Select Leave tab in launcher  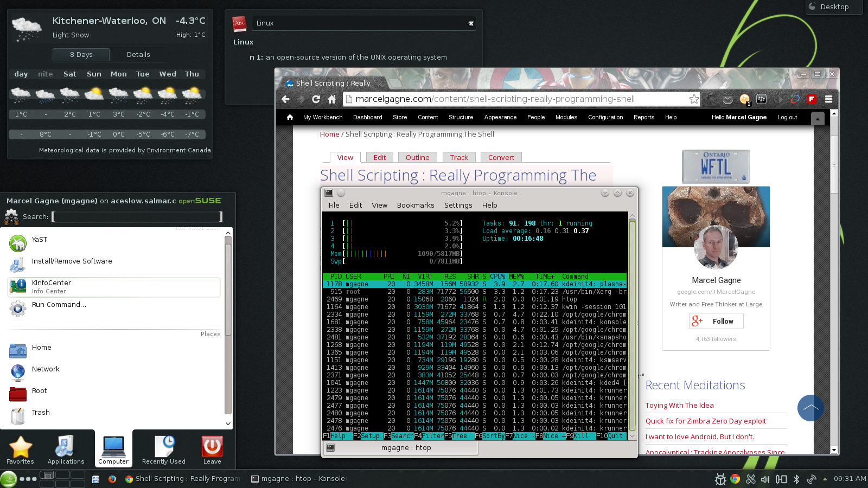tap(212, 450)
